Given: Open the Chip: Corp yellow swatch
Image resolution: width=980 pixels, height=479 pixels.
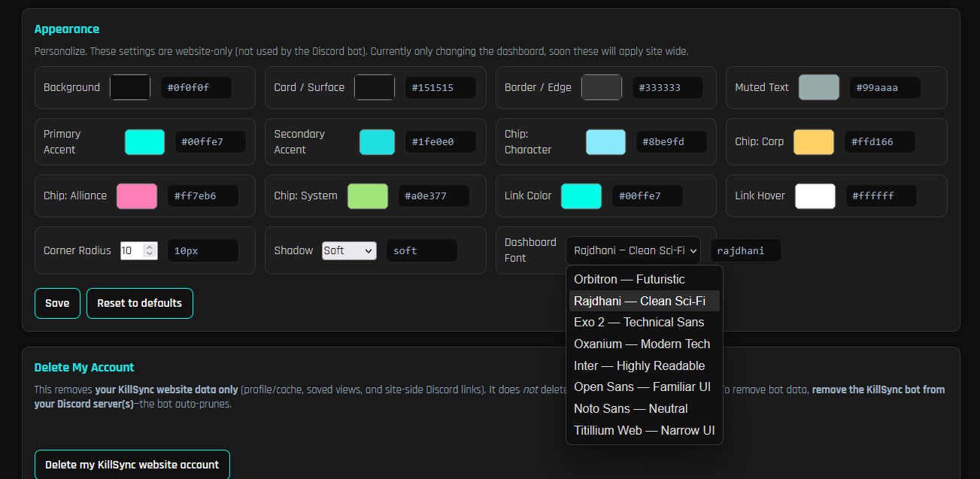Looking at the screenshot, I should click(813, 142).
